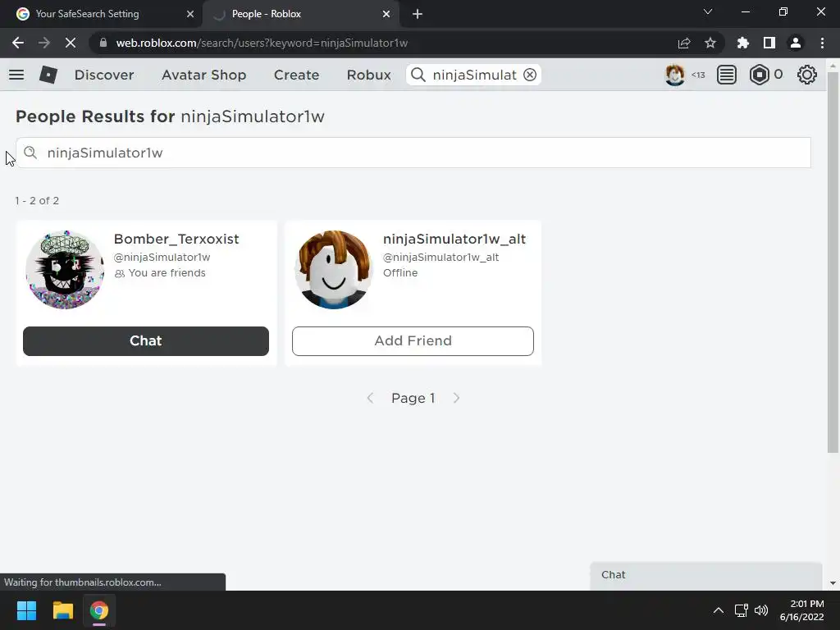
Task: Clear the navbar search with the X icon
Action: point(530,75)
